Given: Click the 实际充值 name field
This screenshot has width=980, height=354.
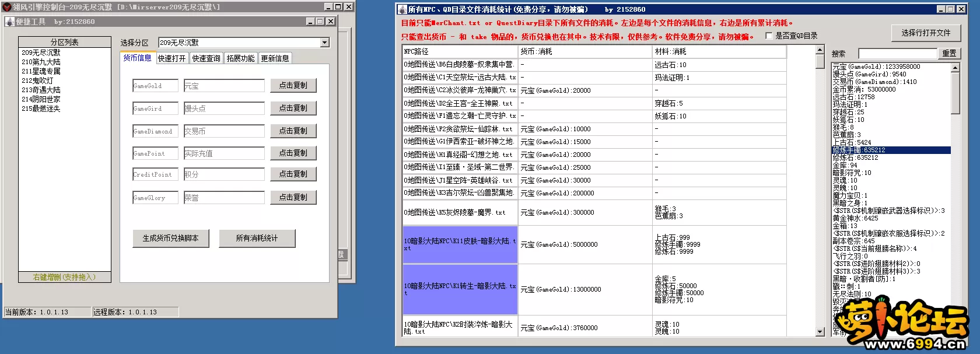Looking at the screenshot, I should (224, 153).
